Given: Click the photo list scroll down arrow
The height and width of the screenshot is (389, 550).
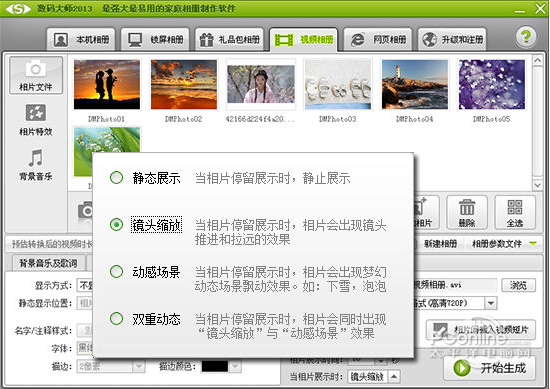Looking at the screenshot, I should tap(537, 185).
